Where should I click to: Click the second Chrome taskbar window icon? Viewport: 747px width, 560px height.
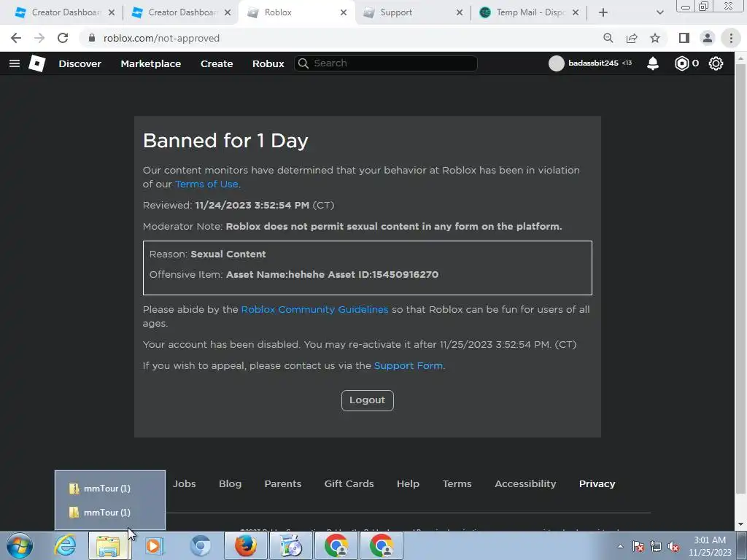[382, 545]
